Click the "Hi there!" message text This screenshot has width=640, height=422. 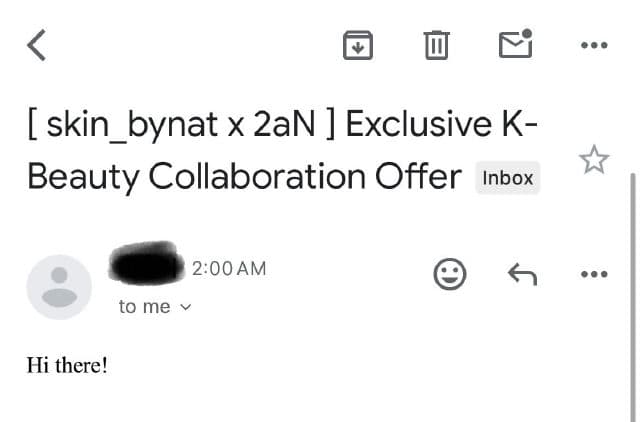[67, 365]
